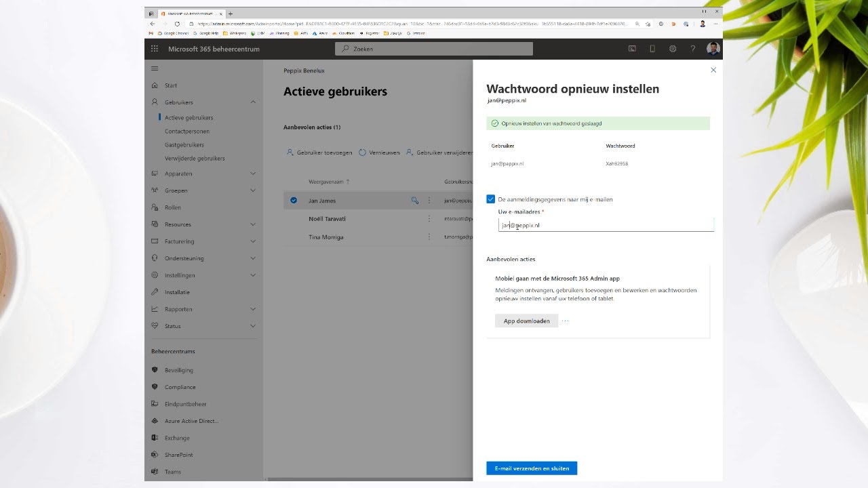Expand the Resources section
The image size is (868, 488).
[253, 224]
